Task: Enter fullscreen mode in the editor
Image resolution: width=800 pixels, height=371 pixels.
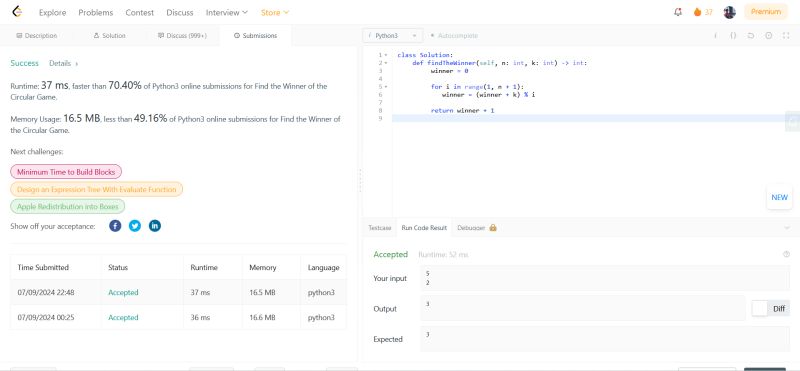Action: pos(786,36)
